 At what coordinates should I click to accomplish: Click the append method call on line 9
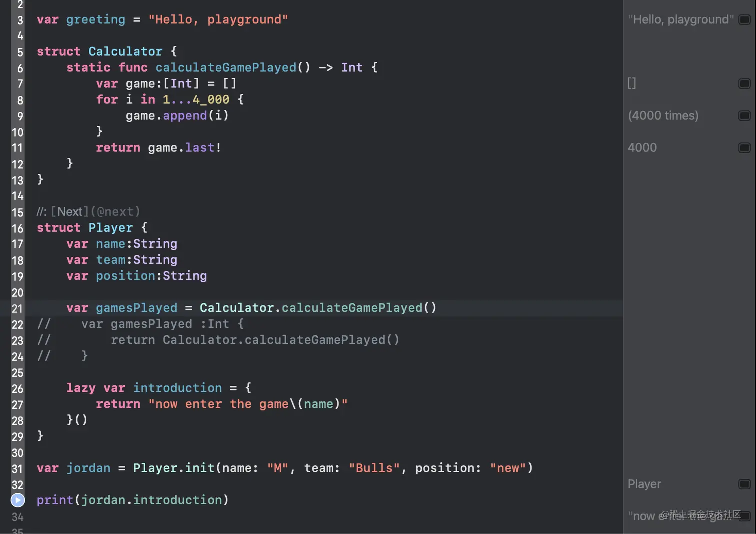(x=185, y=115)
